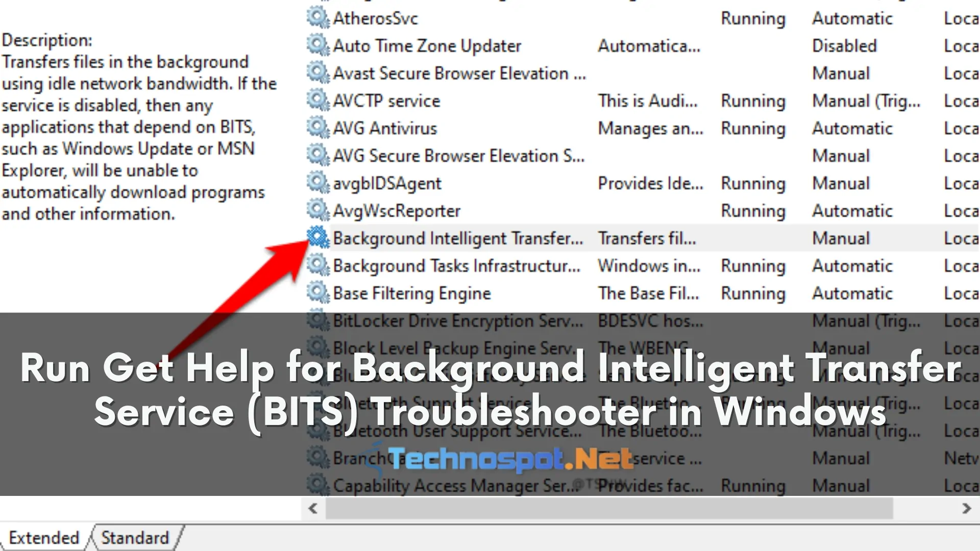The height and width of the screenshot is (551, 980).
Task: Switch to the Standard tab
Action: pos(135,538)
